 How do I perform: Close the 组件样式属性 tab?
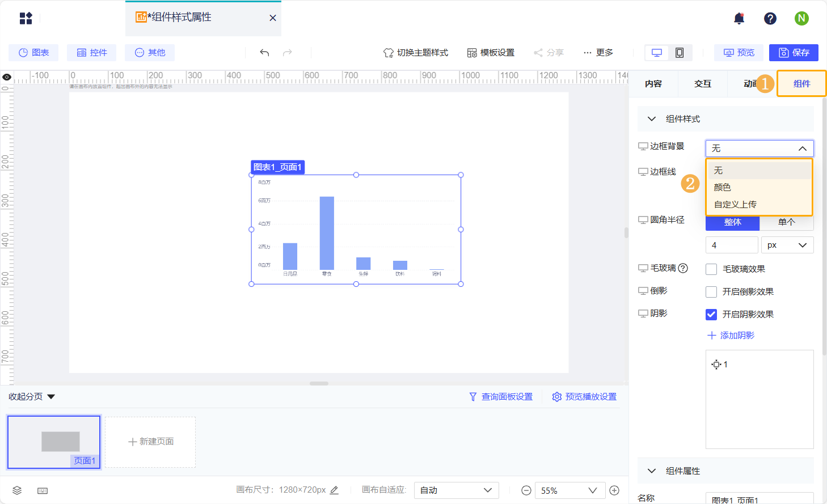273,18
